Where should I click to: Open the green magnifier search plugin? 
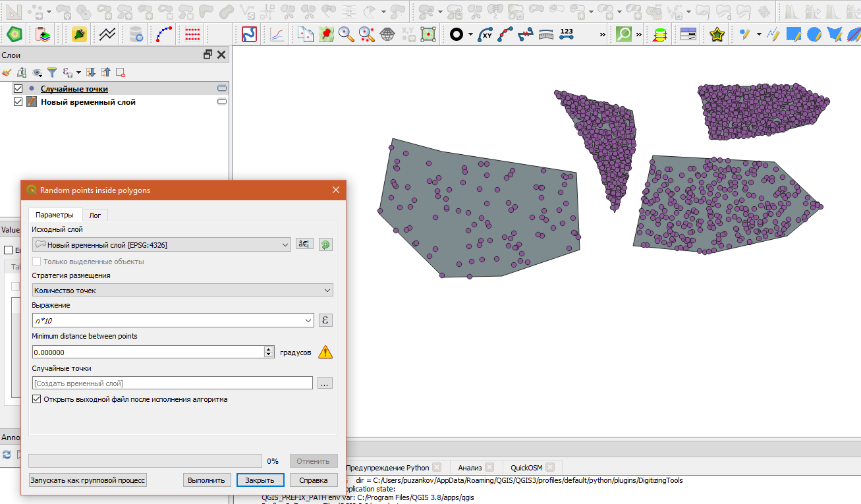623,34
